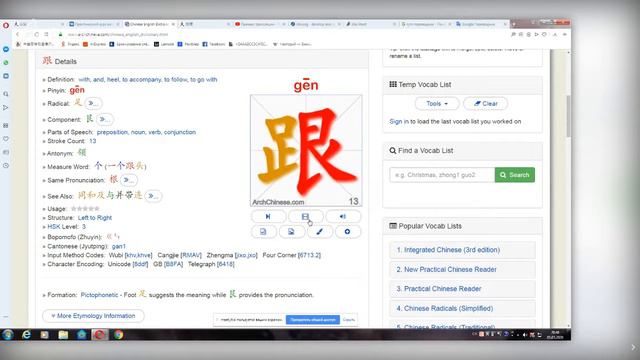
Task: Click the media player taskbar icon
Action: coord(44,335)
